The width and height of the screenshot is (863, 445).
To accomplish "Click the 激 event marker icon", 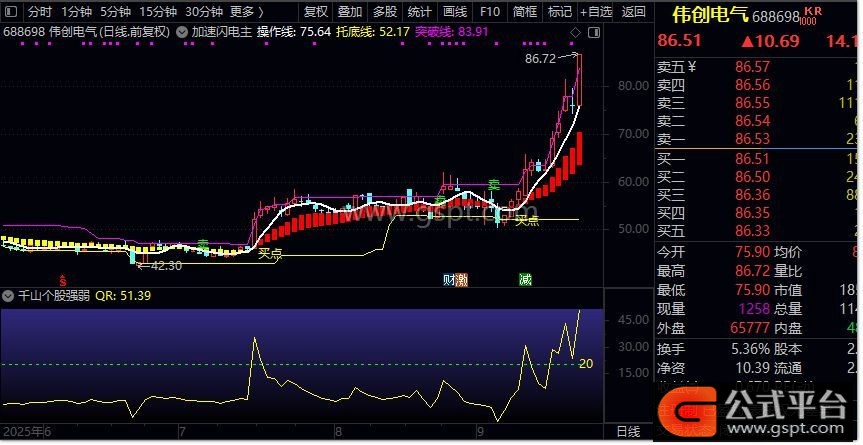I will pos(461,280).
